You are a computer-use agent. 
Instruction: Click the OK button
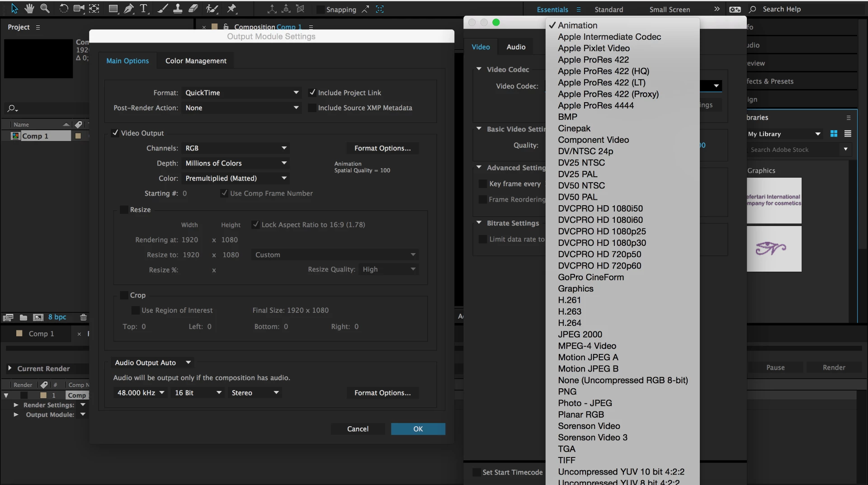[x=418, y=429]
